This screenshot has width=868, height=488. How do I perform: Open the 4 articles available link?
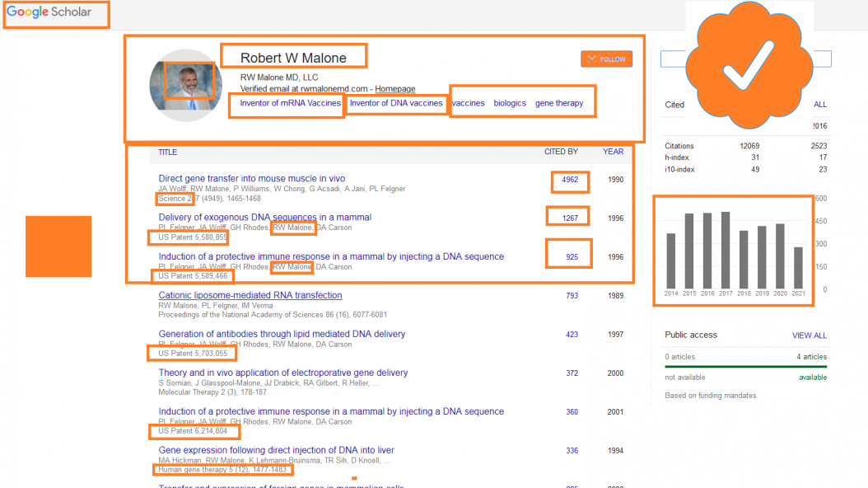point(811,357)
